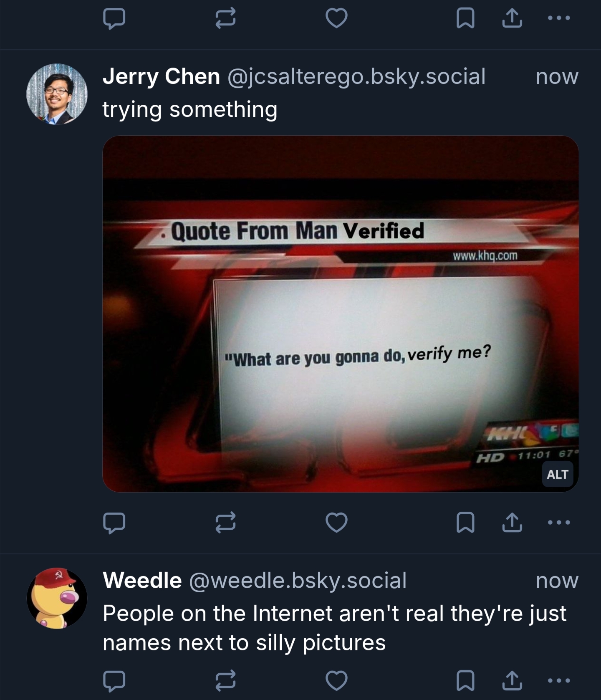601x700 pixels.
Task: Bookmark Jerry Chen's post
Action: point(465,523)
